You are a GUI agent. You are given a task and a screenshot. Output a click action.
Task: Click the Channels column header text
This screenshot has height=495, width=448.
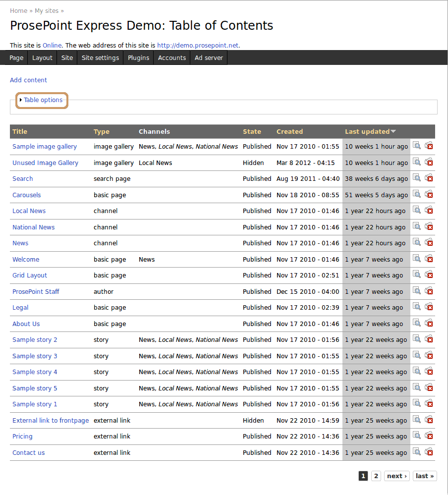point(155,132)
